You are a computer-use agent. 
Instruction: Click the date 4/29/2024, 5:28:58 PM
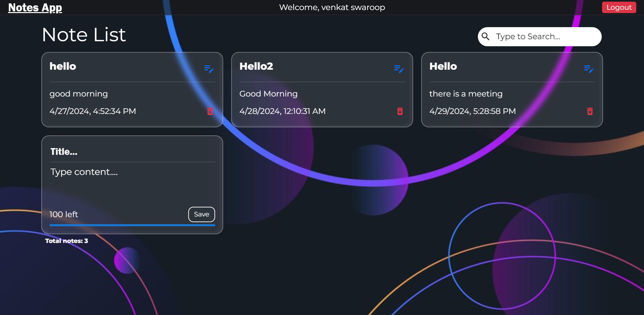[473, 111]
